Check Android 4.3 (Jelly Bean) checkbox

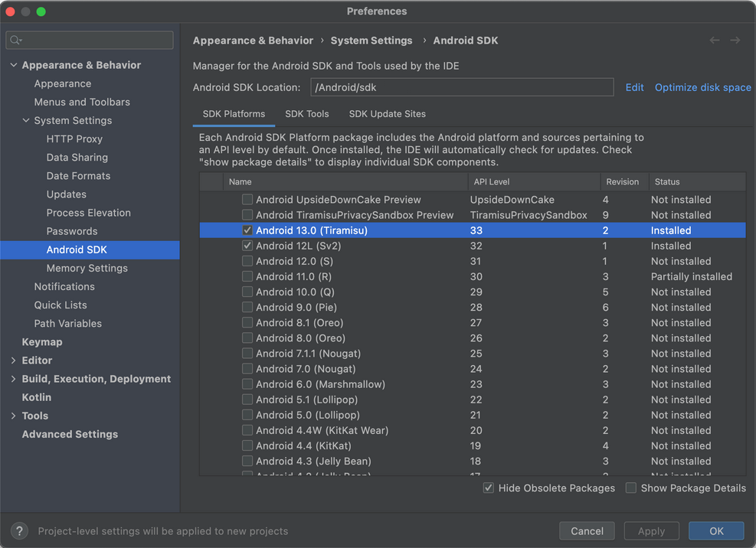click(x=247, y=462)
